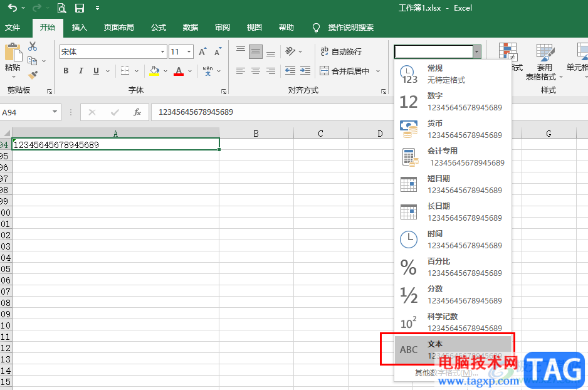Open the font size 11 dropdown
Screen dimensions: 588x390
click(x=189, y=52)
